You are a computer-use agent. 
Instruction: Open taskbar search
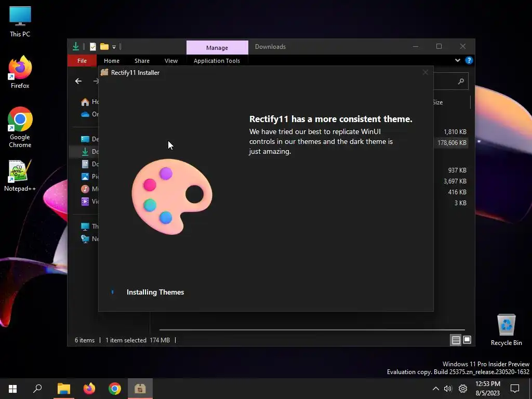(x=37, y=389)
